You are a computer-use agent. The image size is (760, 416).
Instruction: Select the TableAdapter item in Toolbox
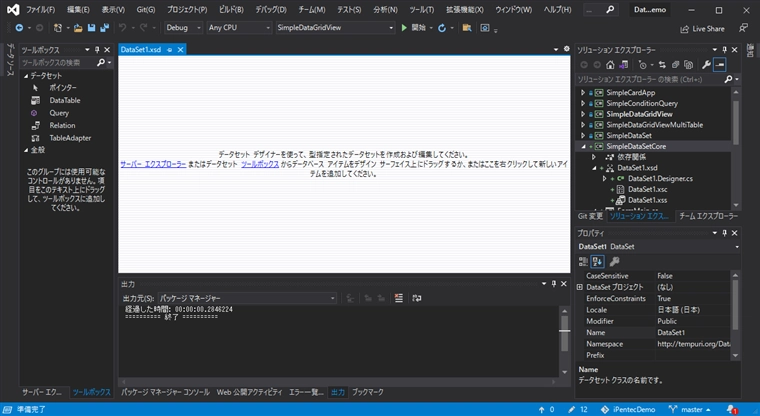[70, 138]
